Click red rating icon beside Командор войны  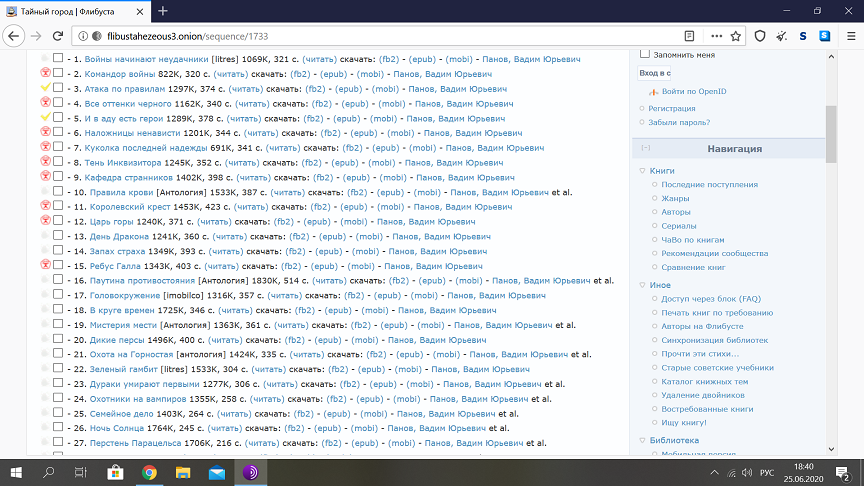46,73
